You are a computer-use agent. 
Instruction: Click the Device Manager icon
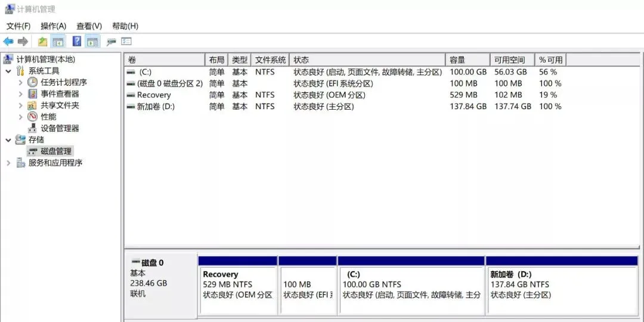32,128
